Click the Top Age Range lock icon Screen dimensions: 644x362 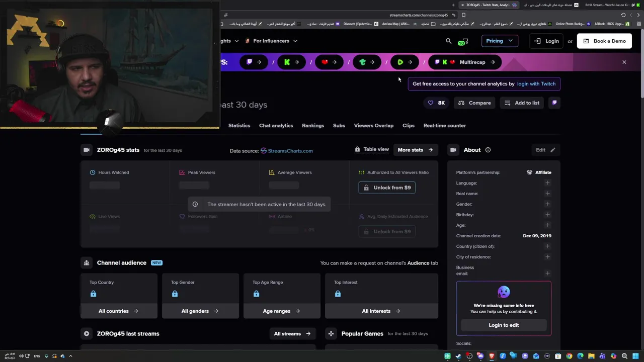click(256, 294)
